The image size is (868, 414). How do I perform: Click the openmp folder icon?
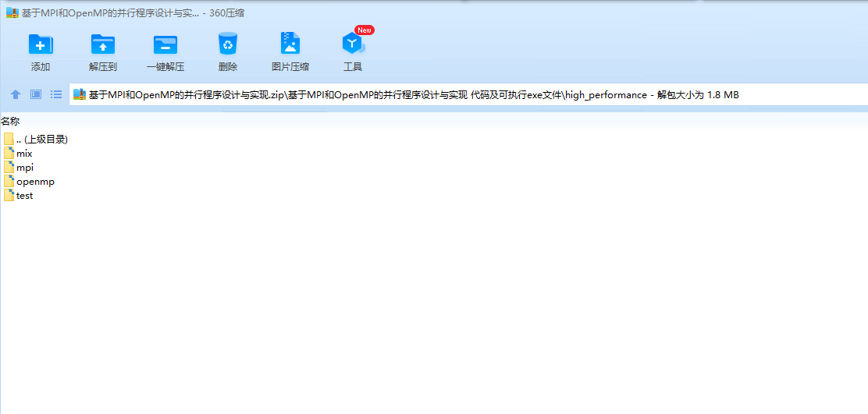tap(9, 181)
